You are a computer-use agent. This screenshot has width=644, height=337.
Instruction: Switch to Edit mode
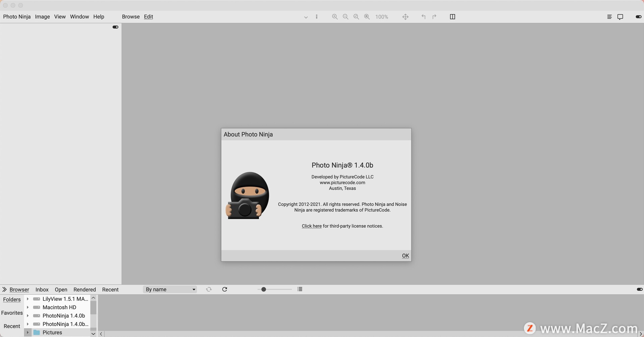tap(149, 17)
